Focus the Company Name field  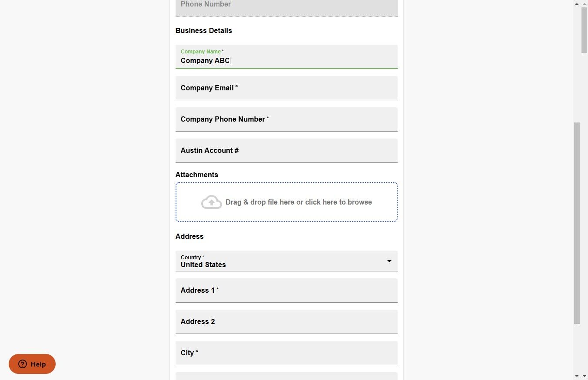point(286,60)
